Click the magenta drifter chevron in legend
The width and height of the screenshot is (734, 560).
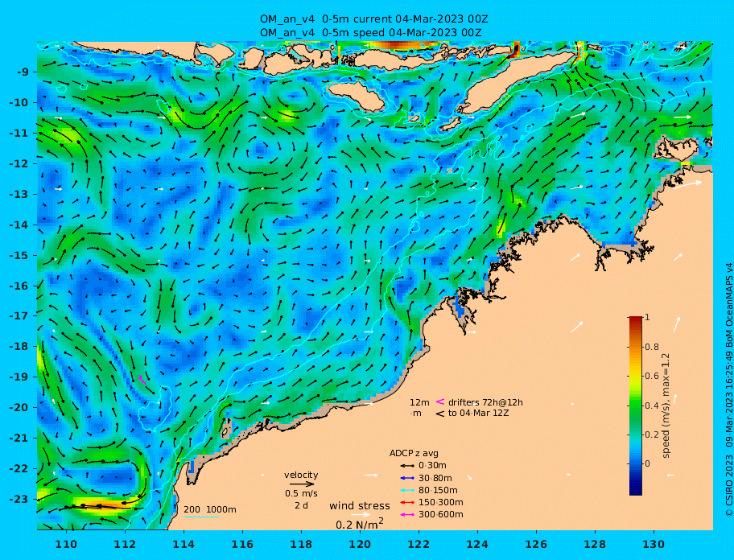point(440,401)
